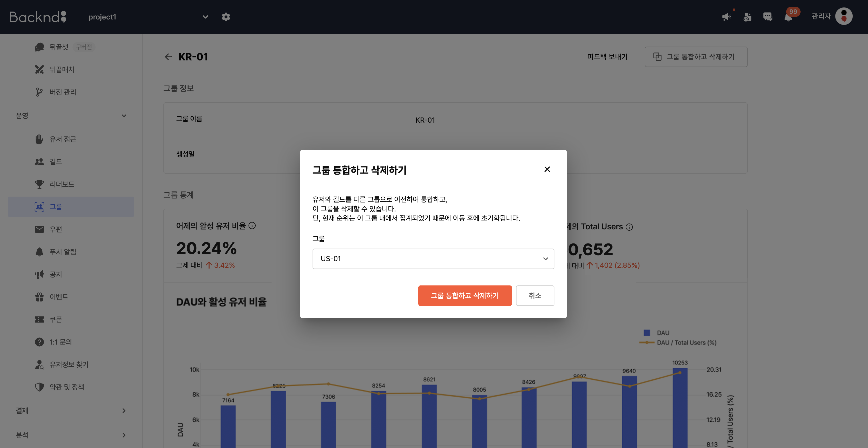Open notifications bell with 99 badge
Screen dimensions: 868x448
point(789,17)
